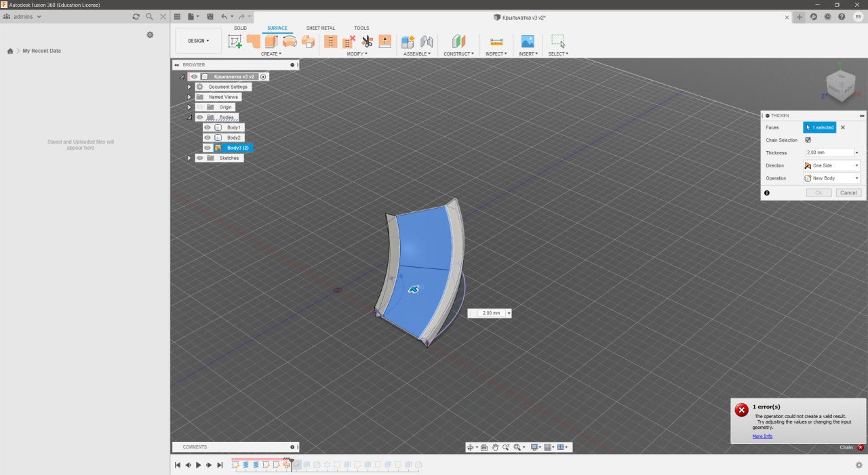Viewport: 868px width, 475px height.
Task: Select the Offset Plane construct icon
Action: (459, 41)
